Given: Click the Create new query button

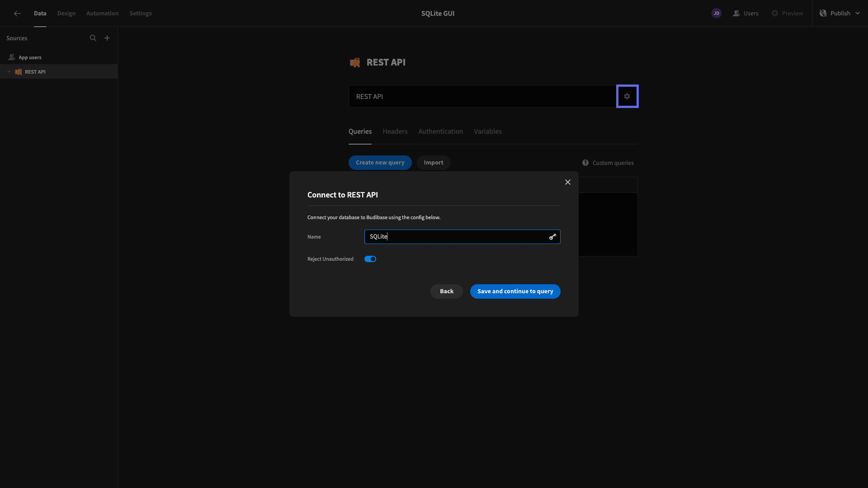Looking at the screenshot, I should click(x=380, y=163).
